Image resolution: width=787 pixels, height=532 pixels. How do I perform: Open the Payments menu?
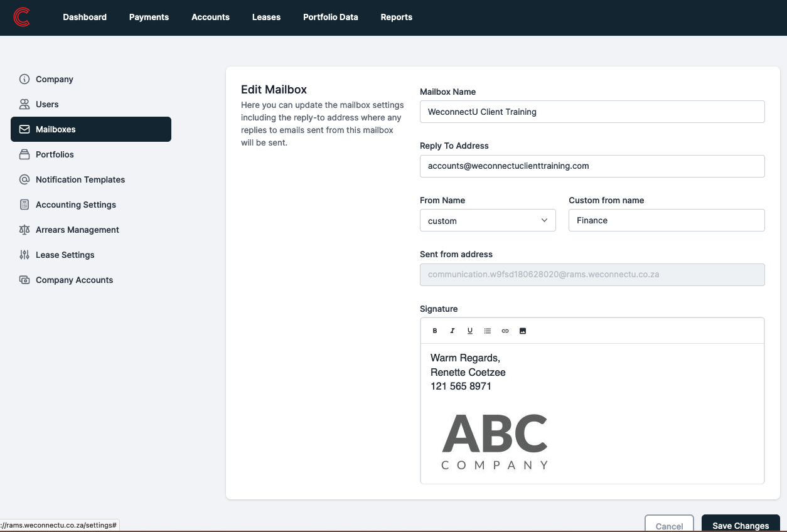click(x=149, y=17)
